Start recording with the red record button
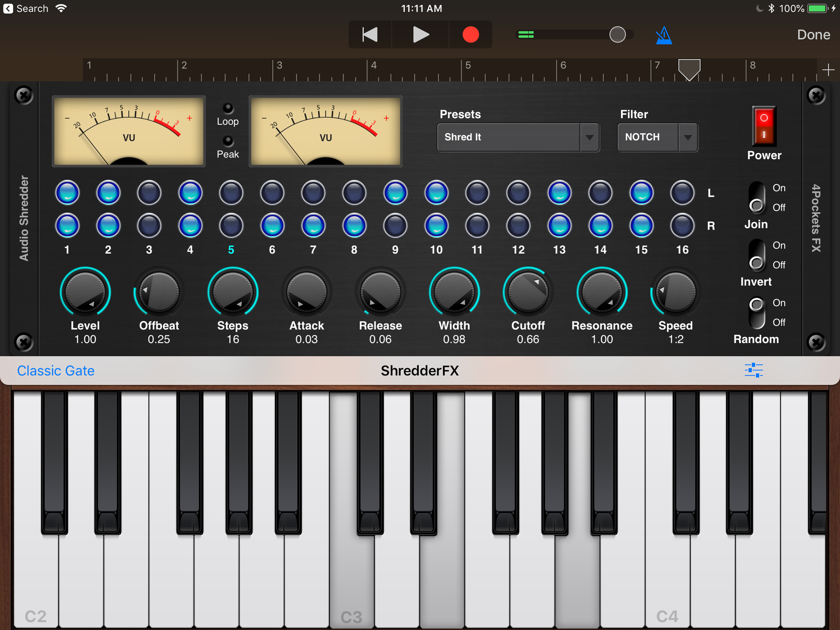This screenshot has width=840, height=630. click(x=470, y=34)
